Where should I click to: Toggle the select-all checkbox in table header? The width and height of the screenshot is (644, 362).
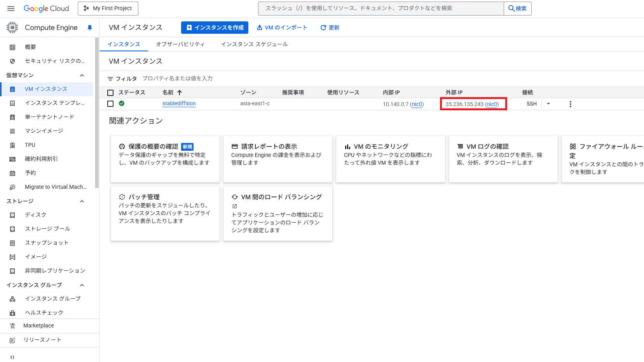[110, 92]
